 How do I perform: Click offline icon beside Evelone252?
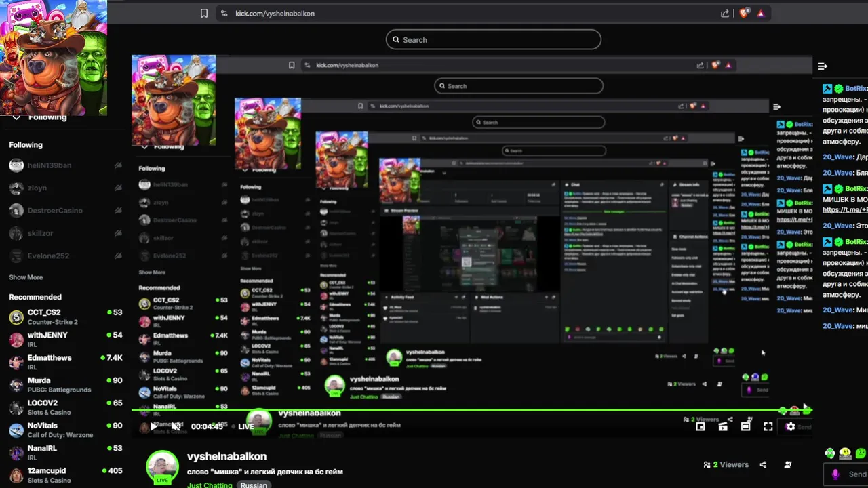(118, 256)
